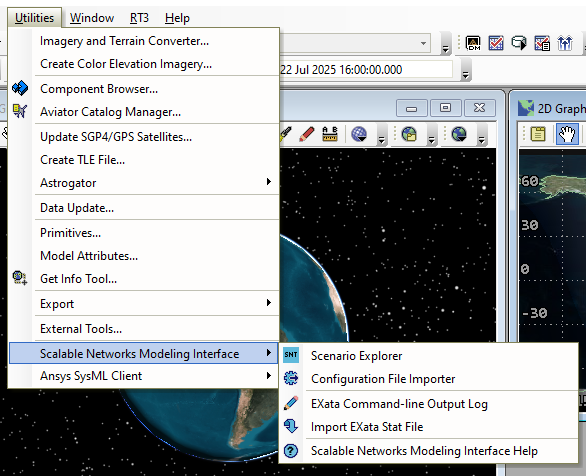The image size is (586, 476).
Task: Open the RT3 menu
Action: point(139,18)
